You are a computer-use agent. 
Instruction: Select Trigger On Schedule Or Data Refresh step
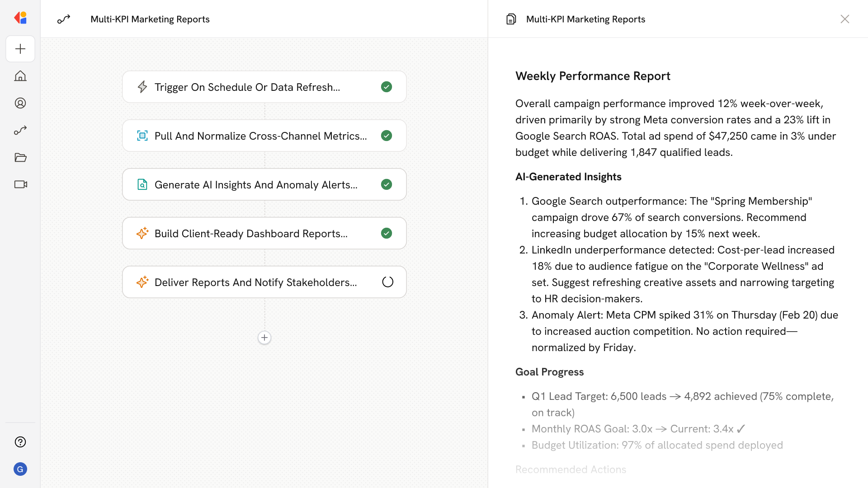tap(247, 87)
